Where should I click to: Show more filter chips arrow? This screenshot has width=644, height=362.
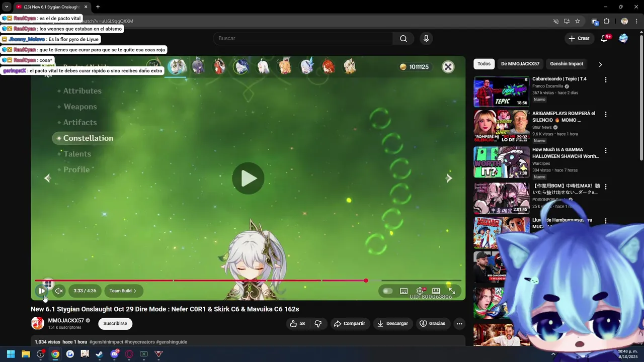click(x=600, y=64)
